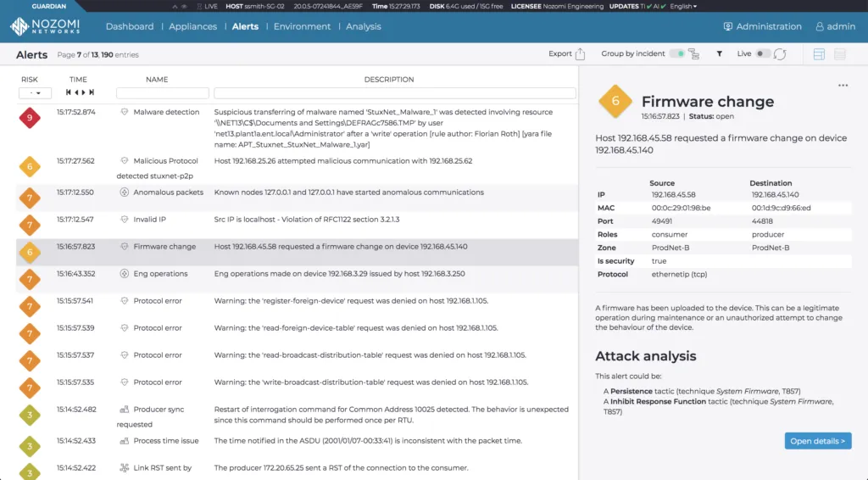
Task: Open the Alerts menu
Action: point(245,26)
